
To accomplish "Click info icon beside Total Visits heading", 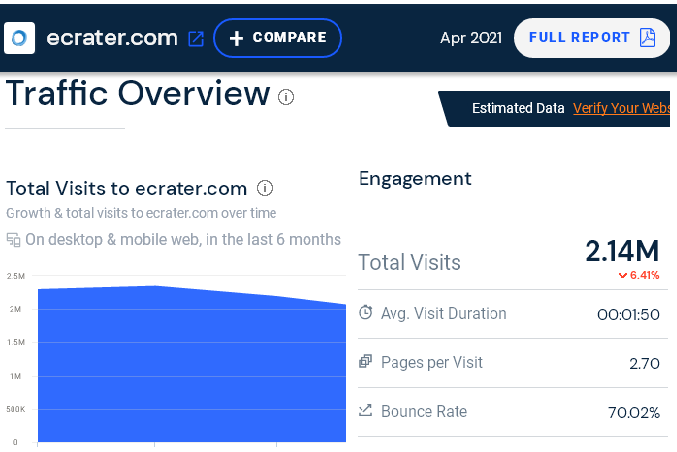I will (265, 188).
